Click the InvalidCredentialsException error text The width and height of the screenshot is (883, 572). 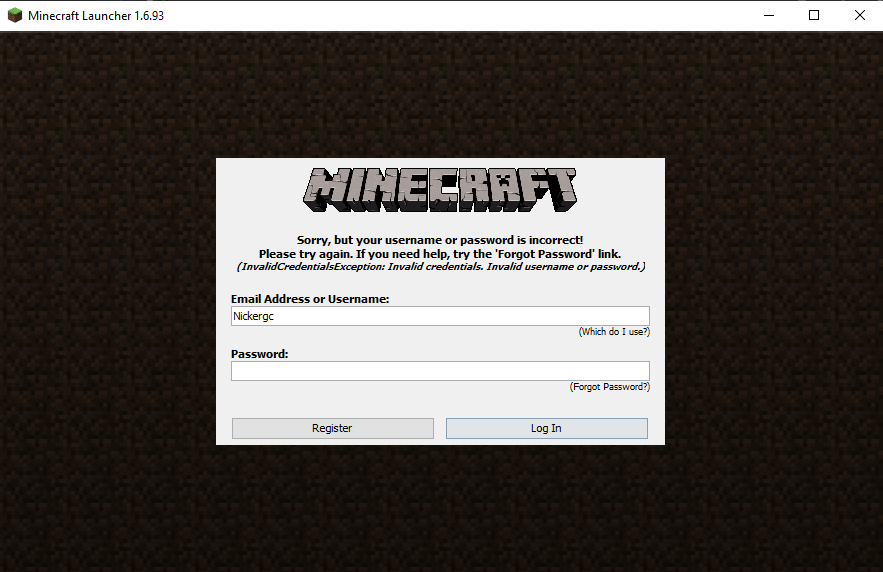[x=440, y=266]
